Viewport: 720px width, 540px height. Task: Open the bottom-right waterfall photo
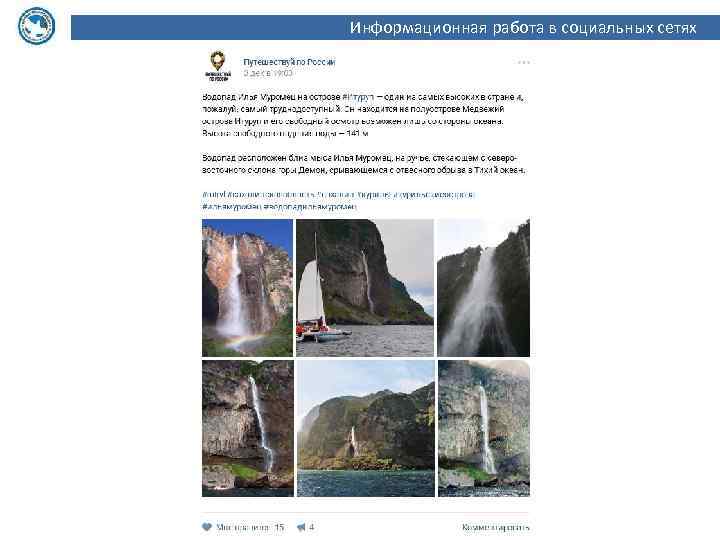pos(484,428)
